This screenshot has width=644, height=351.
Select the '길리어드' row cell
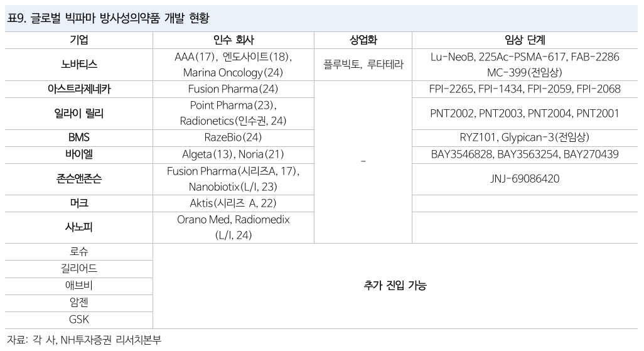(79, 269)
